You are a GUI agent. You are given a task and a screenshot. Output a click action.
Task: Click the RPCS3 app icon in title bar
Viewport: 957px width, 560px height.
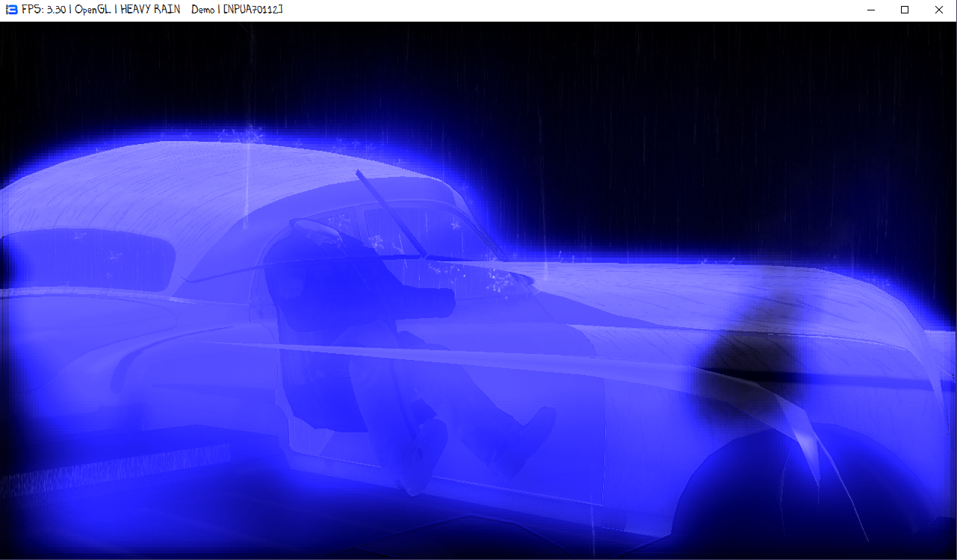pyautogui.click(x=9, y=10)
